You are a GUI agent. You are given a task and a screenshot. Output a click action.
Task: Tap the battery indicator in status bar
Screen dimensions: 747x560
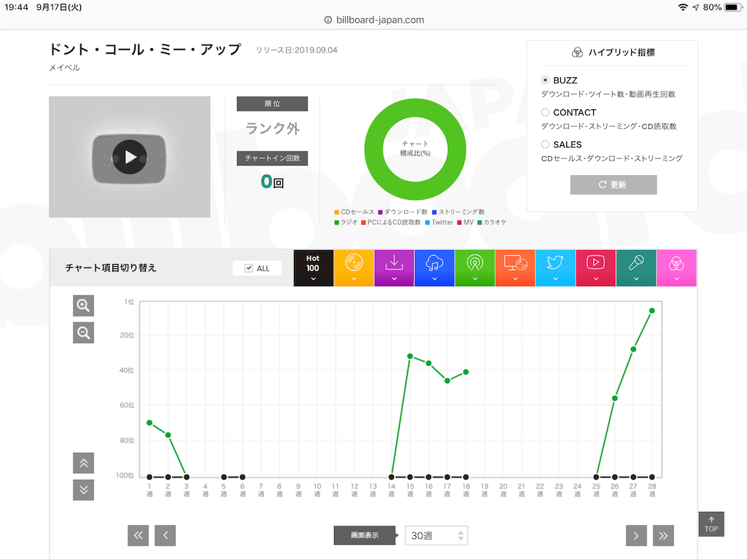tap(733, 7)
